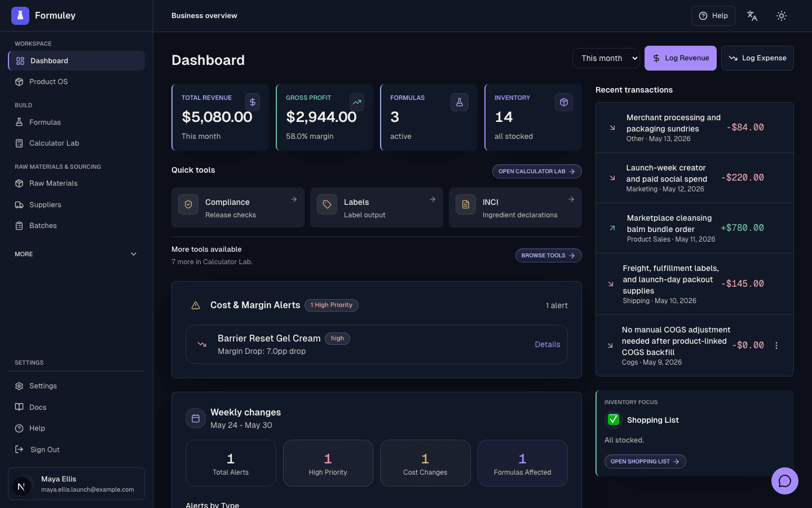Click the Weekly changes calendar icon
The image size is (812, 508).
pos(196,418)
